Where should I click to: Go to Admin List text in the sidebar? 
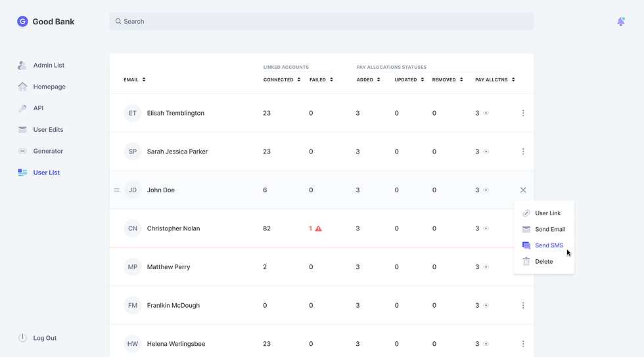point(49,65)
